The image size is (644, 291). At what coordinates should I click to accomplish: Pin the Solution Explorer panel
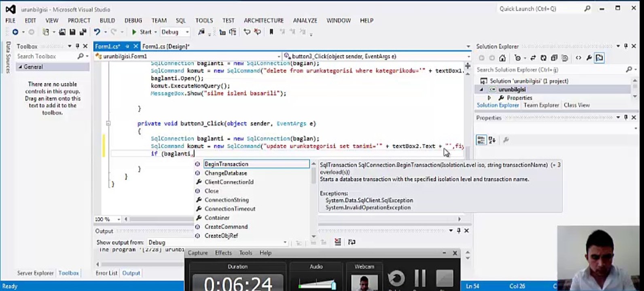[626, 46]
